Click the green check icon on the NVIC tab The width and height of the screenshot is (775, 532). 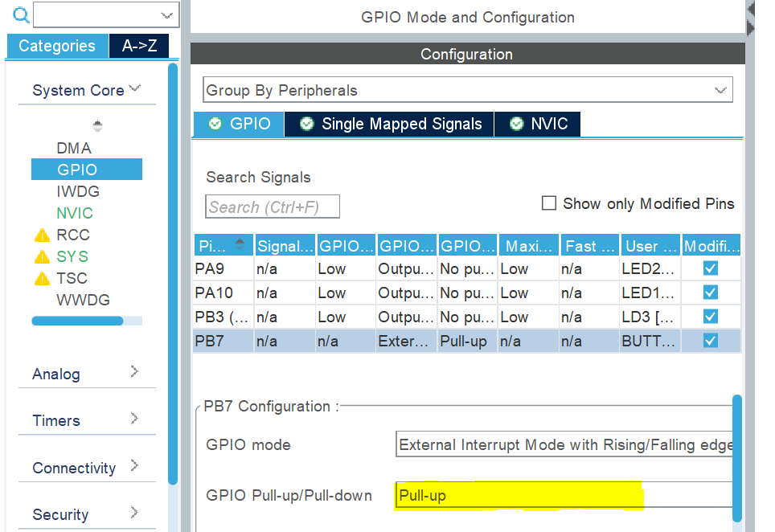click(514, 124)
